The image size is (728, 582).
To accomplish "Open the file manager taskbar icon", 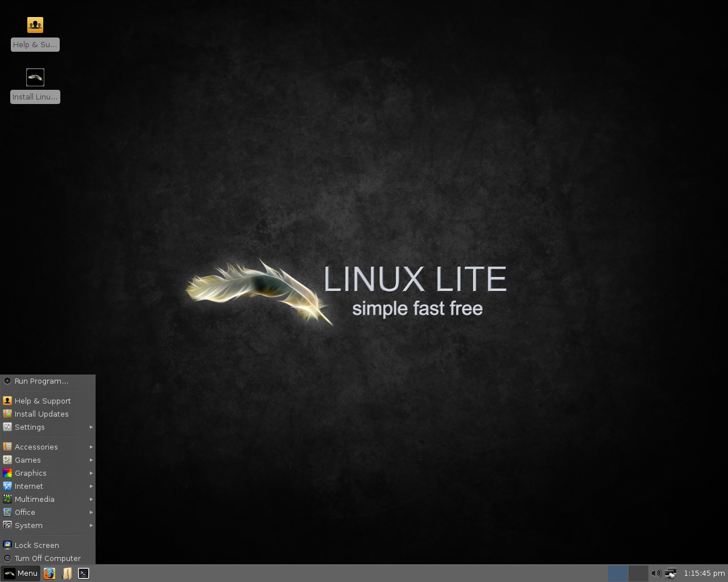I will tap(67, 573).
